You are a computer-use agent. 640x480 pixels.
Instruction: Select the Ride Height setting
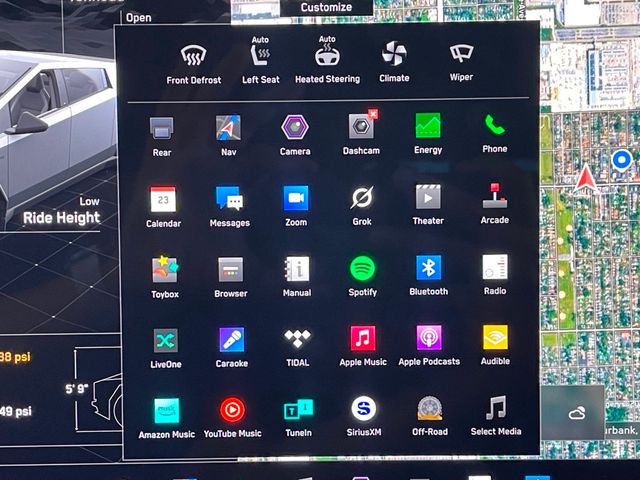[x=61, y=218]
